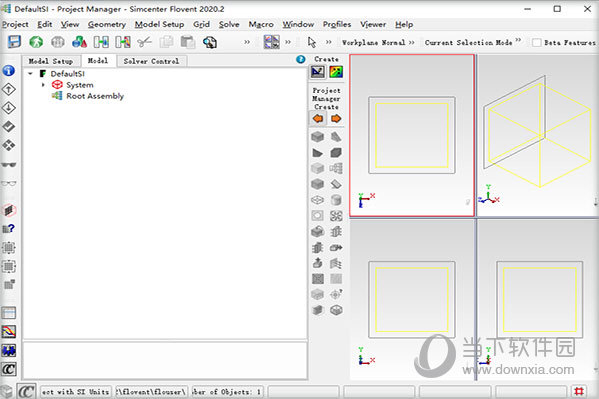Select the Model tab
The width and height of the screenshot is (599, 399).
point(98,61)
